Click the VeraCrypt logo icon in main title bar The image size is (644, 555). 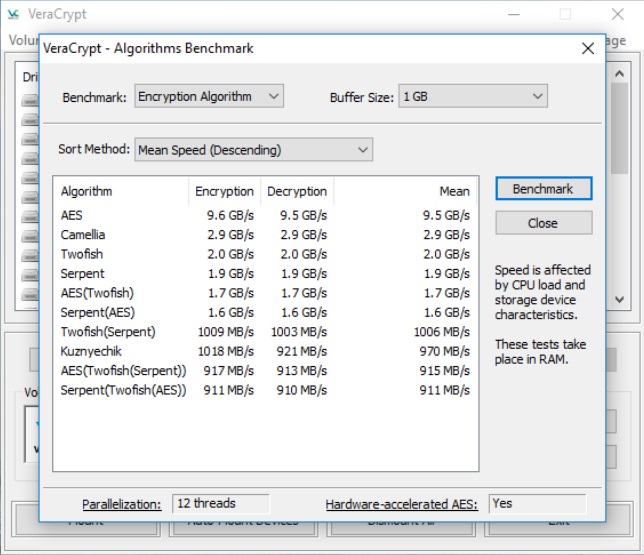click(x=14, y=14)
